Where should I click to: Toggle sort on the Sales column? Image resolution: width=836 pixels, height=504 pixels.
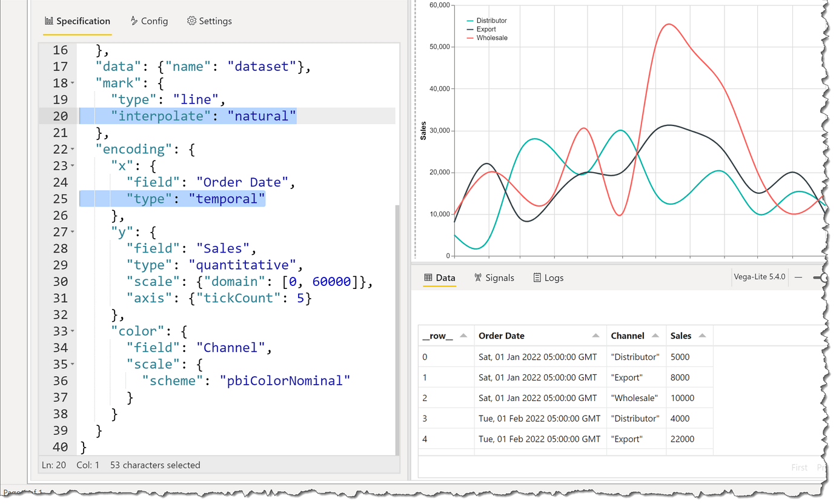[703, 335]
